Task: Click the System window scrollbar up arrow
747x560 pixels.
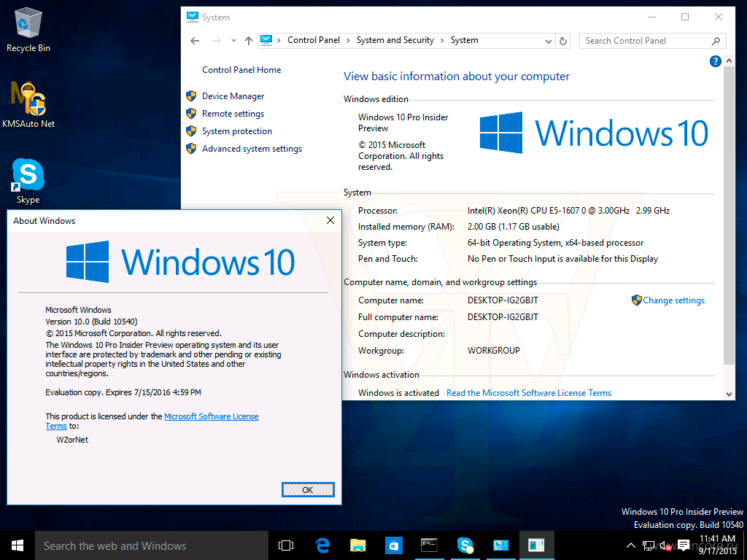Action: [x=729, y=61]
